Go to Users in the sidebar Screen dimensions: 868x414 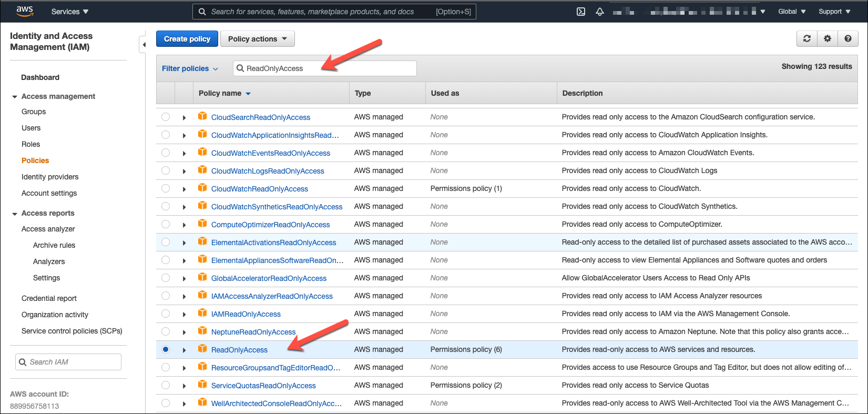pos(31,128)
